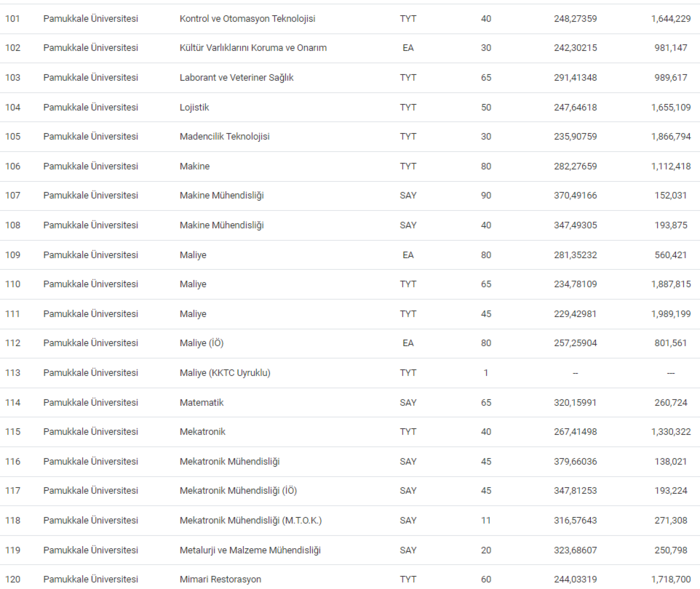Image resolution: width=700 pixels, height=589 pixels.
Task: Click Mekatronik program in row 115
Action: tap(203, 432)
